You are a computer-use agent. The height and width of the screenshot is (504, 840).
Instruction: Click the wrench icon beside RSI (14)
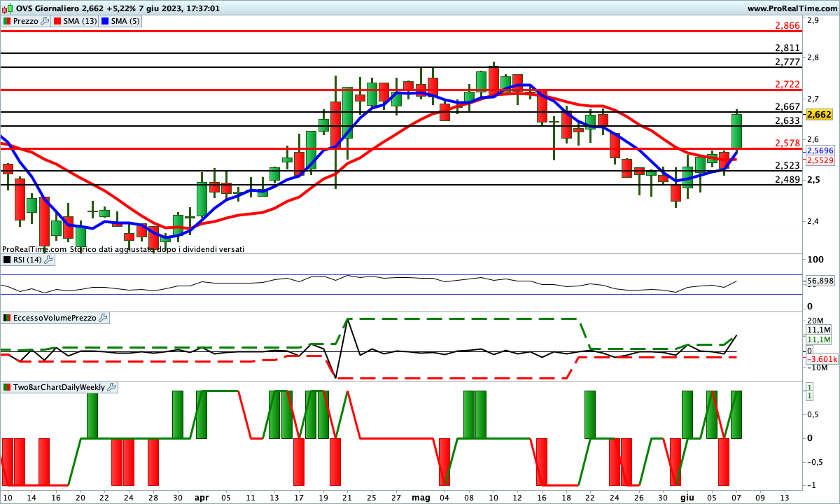coord(48,260)
